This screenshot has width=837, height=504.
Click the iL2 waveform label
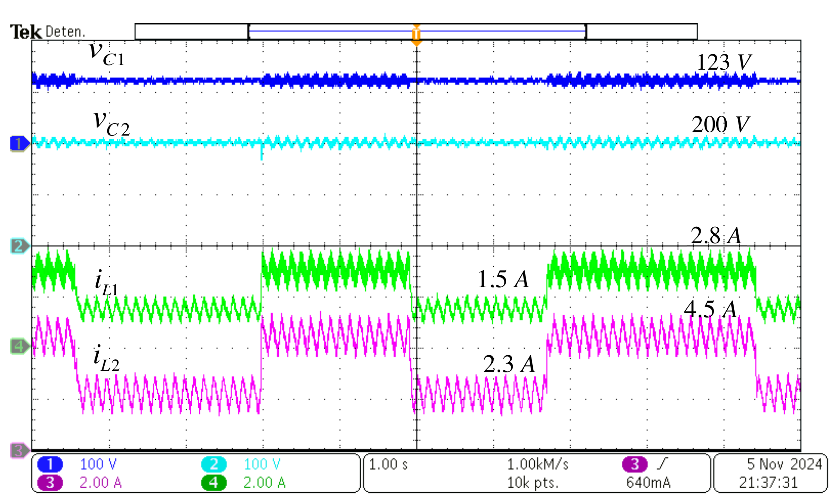[107, 358]
